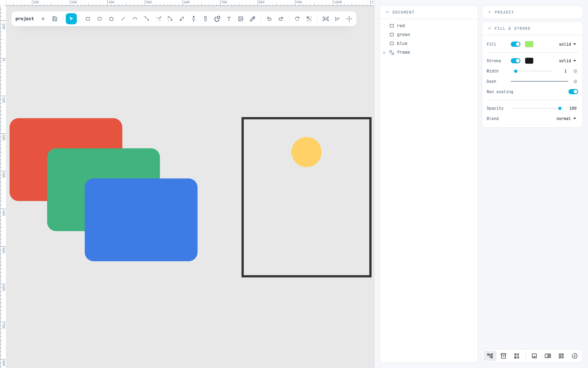
Task: Click the project name label
Action: tap(25, 19)
